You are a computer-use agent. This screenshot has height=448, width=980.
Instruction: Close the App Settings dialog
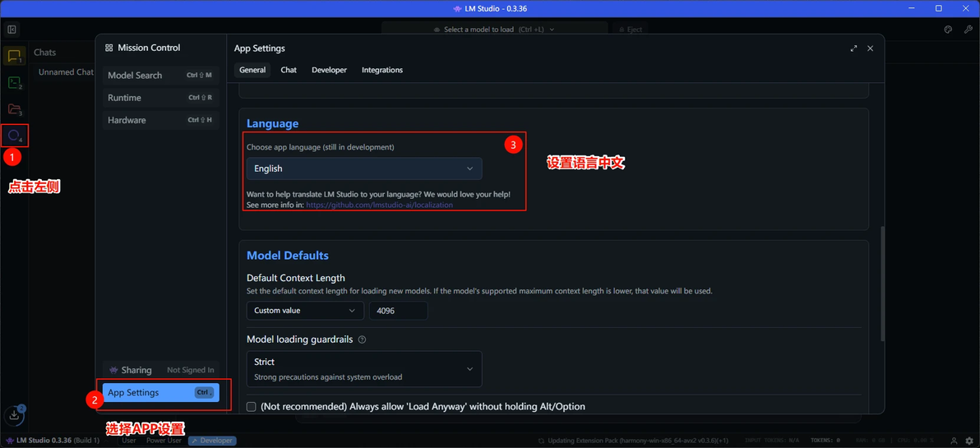870,48
